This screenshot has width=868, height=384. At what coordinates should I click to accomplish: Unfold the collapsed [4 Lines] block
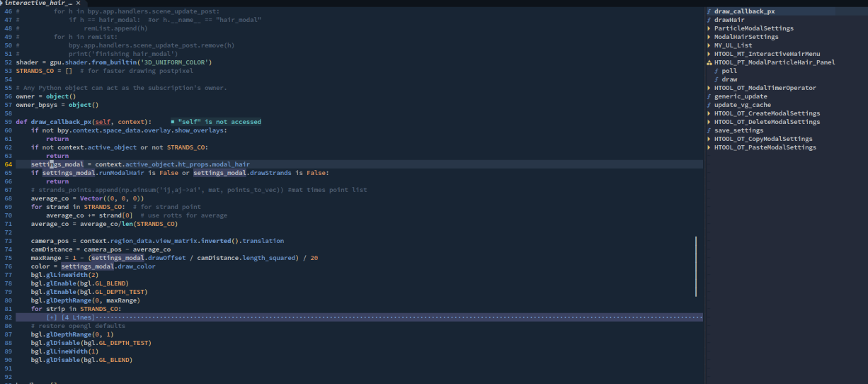coord(69,317)
